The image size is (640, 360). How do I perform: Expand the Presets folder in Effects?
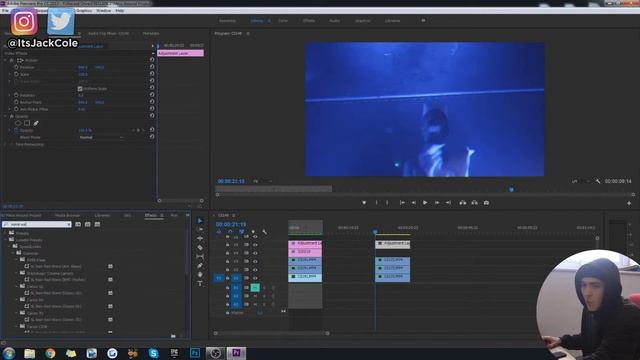point(6,233)
